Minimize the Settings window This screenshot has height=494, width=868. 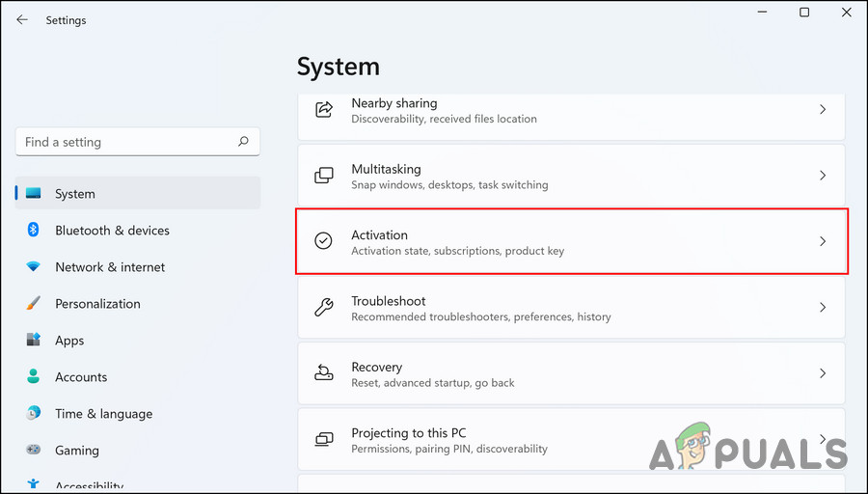762,13
